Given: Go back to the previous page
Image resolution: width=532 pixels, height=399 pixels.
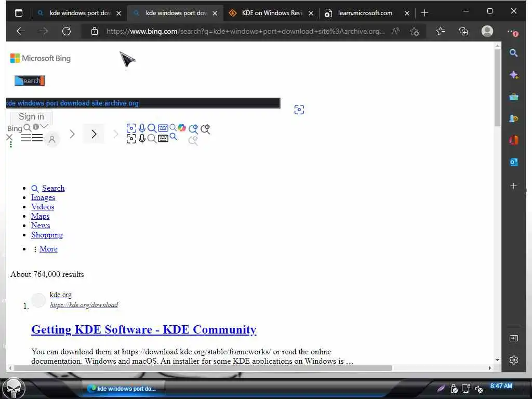Looking at the screenshot, I should [21, 31].
